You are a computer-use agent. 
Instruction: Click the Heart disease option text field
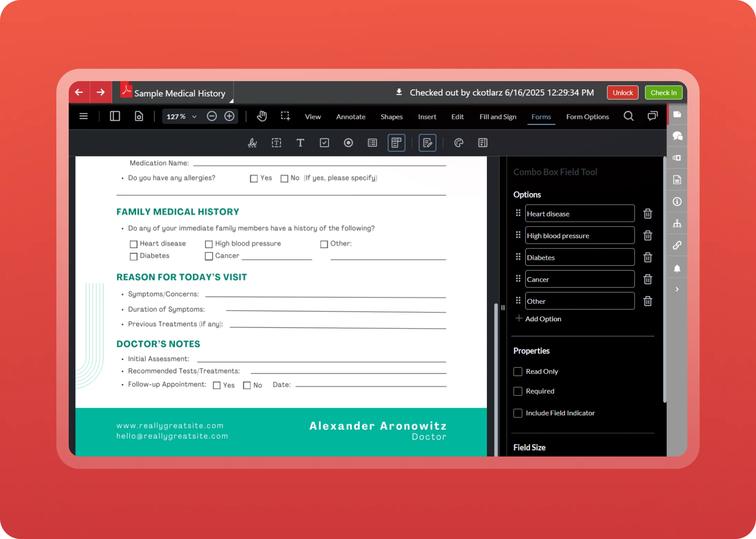tap(579, 214)
